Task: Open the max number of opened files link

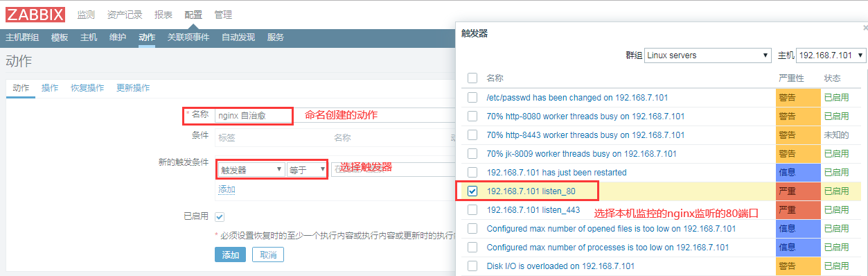Action: coord(611,228)
